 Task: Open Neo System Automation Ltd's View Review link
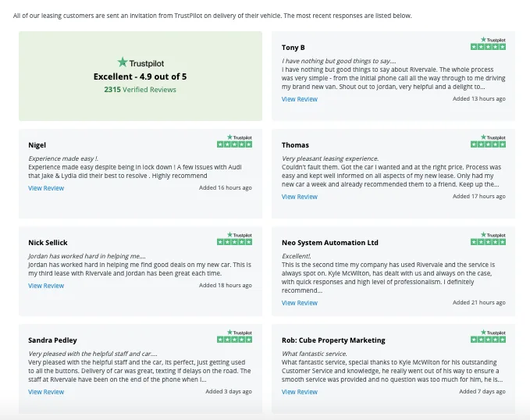(300, 303)
